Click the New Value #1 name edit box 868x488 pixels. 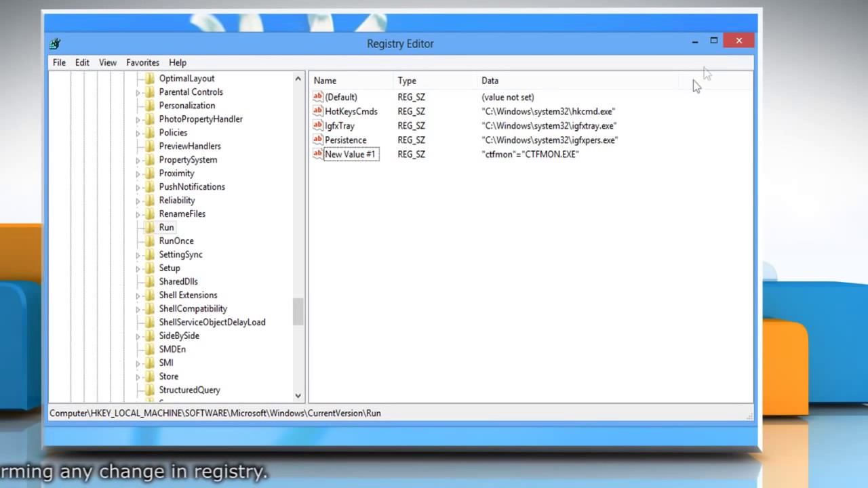pos(351,154)
